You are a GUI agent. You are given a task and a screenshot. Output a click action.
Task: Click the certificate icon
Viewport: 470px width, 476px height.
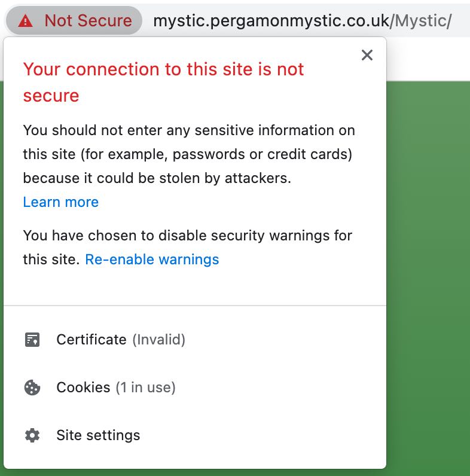pyautogui.click(x=32, y=340)
